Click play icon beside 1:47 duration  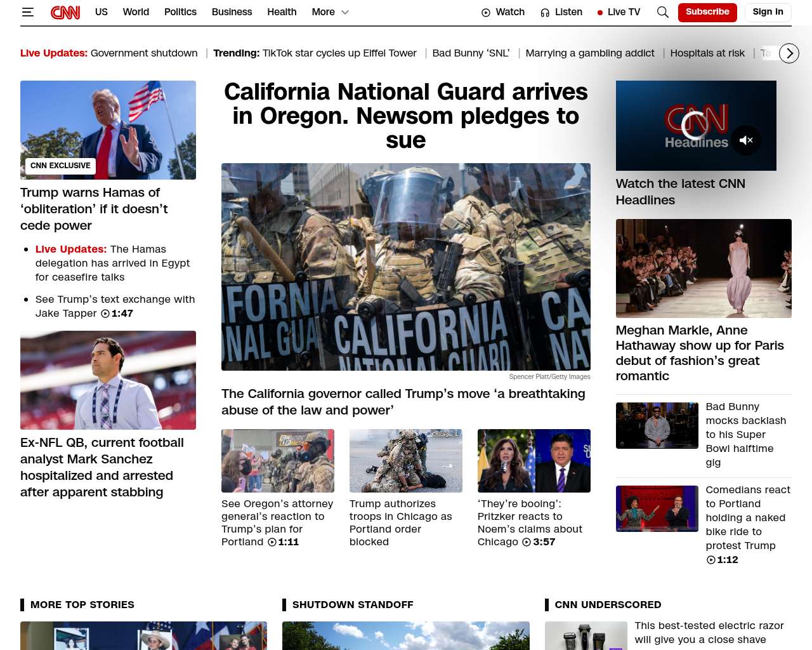105,314
